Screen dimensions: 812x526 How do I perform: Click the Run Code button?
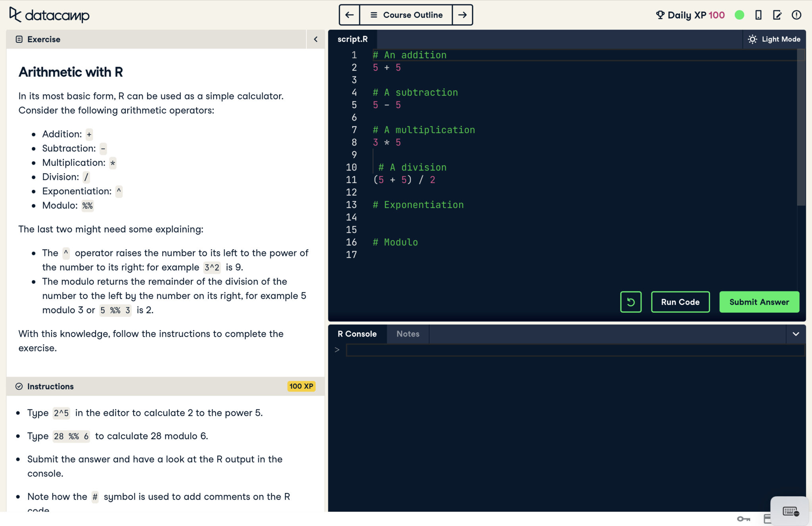[x=680, y=302]
